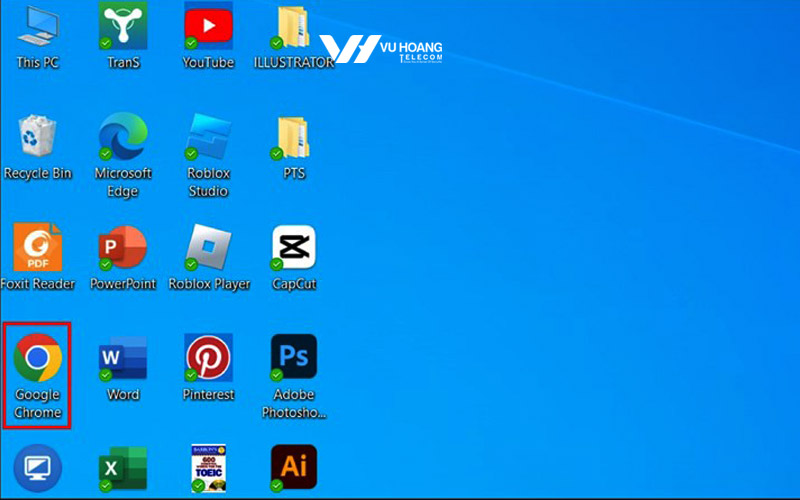Click the Recycle Bin icon
The image size is (800, 500).
[37, 136]
